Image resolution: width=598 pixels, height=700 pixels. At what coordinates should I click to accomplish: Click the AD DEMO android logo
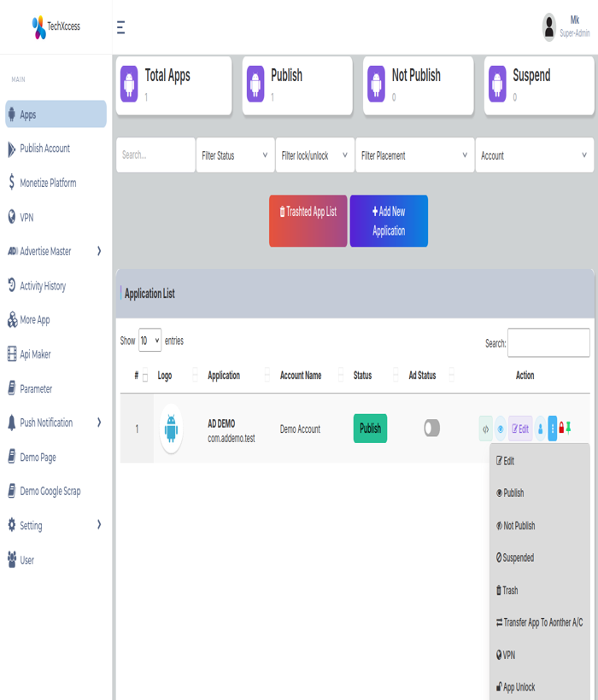tap(171, 429)
